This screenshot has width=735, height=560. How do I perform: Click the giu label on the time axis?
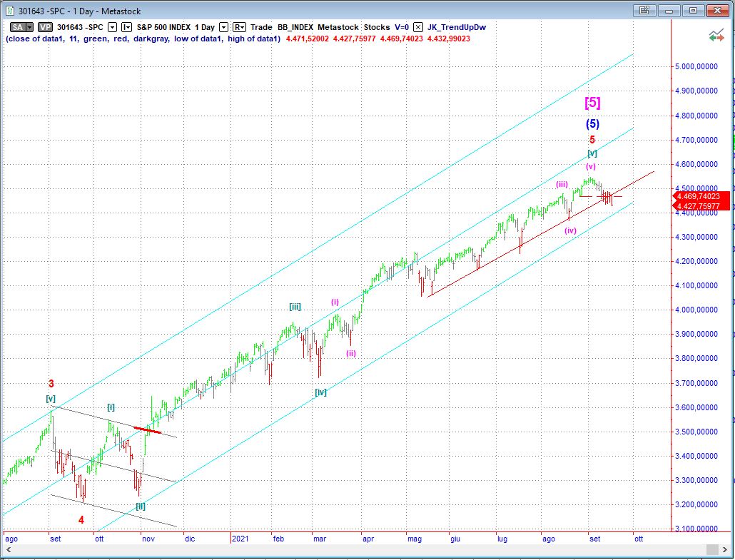click(x=455, y=539)
